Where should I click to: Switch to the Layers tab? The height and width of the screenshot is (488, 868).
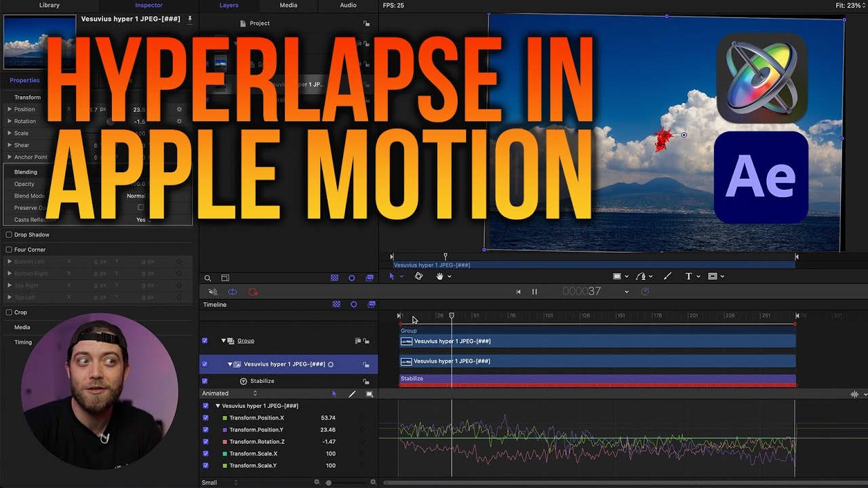[x=229, y=5]
